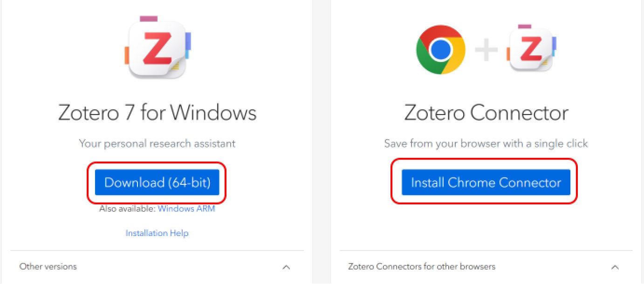Open the Windows ARM download link
This screenshot has height=284, width=644.
(x=186, y=209)
